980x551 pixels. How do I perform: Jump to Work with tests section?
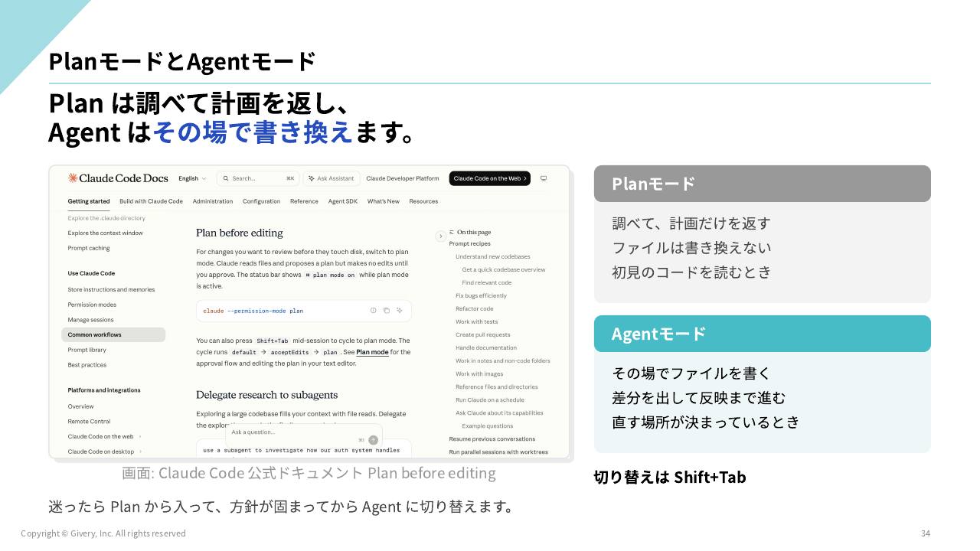(477, 321)
